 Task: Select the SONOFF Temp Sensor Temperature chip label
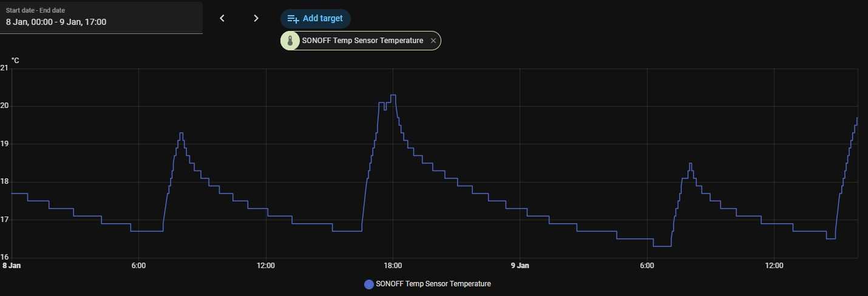point(362,41)
